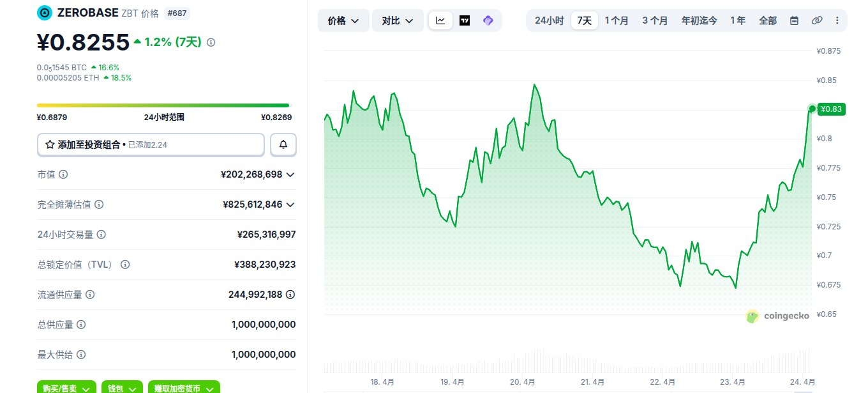Copy chart link via chain icon
The height and width of the screenshot is (393, 868).
pyautogui.click(x=817, y=20)
